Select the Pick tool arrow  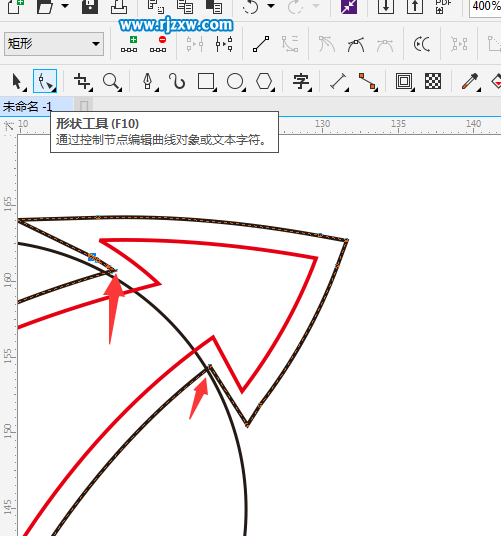tap(18, 81)
